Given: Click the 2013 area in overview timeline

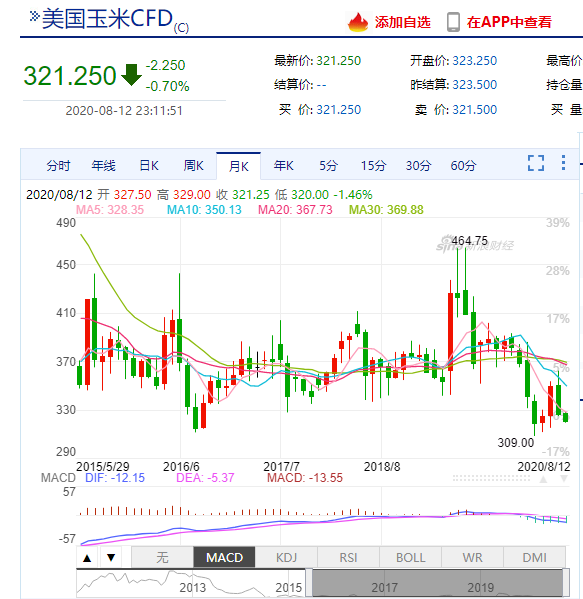Looking at the screenshot, I should 193,587.
